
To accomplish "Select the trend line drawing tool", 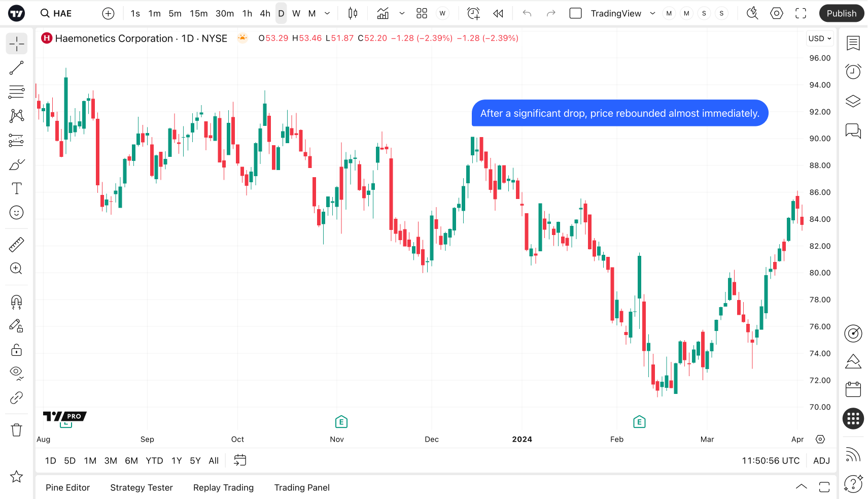I will (x=16, y=68).
